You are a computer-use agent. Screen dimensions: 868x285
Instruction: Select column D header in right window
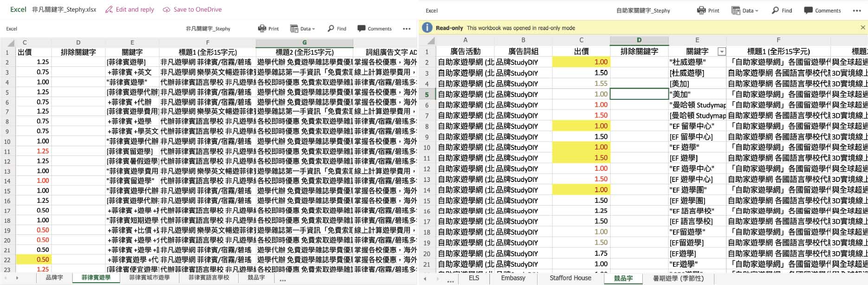coord(639,40)
